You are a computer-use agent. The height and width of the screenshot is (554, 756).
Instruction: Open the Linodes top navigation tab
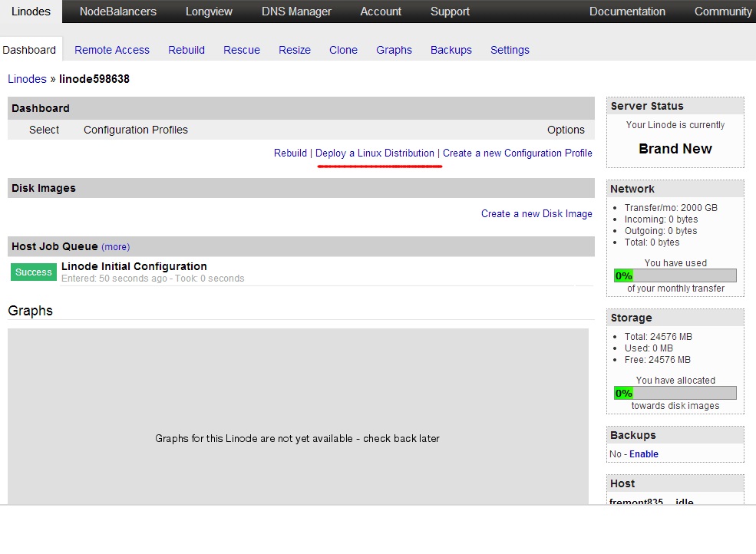[31, 11]
